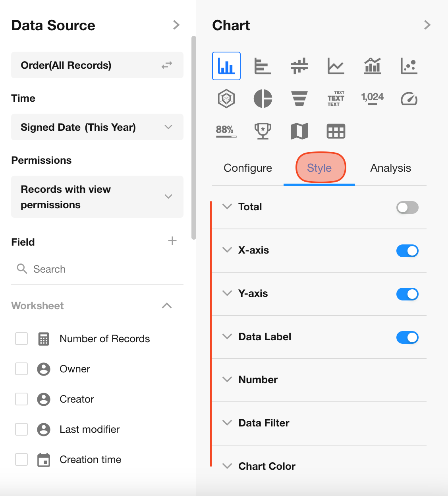
Task: Click the Order(All Records) data source button
Action: tap(97, 65)
